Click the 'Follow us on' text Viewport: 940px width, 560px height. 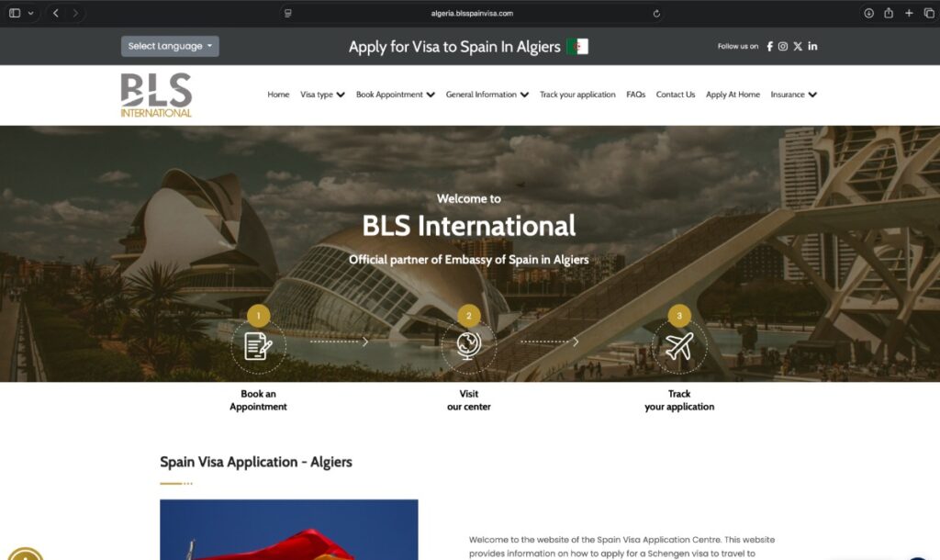(x=737, y=46)
